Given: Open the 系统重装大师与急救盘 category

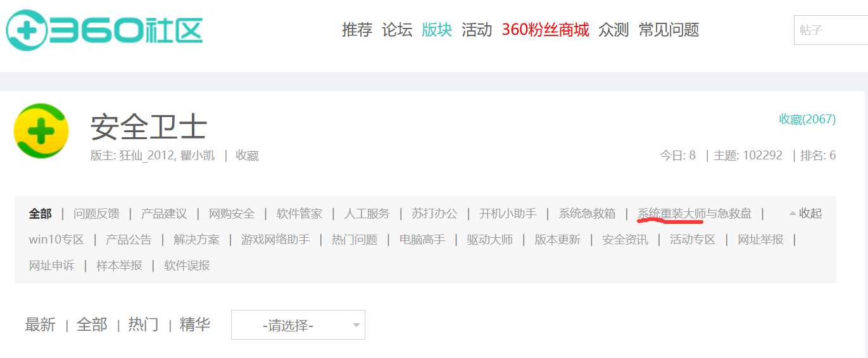Looking at the screenshot, I should (695, 214).
